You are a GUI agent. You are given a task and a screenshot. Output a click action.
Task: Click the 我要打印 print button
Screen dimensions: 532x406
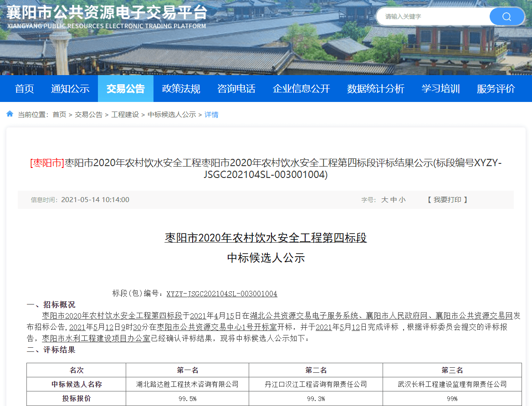(447, 200)
